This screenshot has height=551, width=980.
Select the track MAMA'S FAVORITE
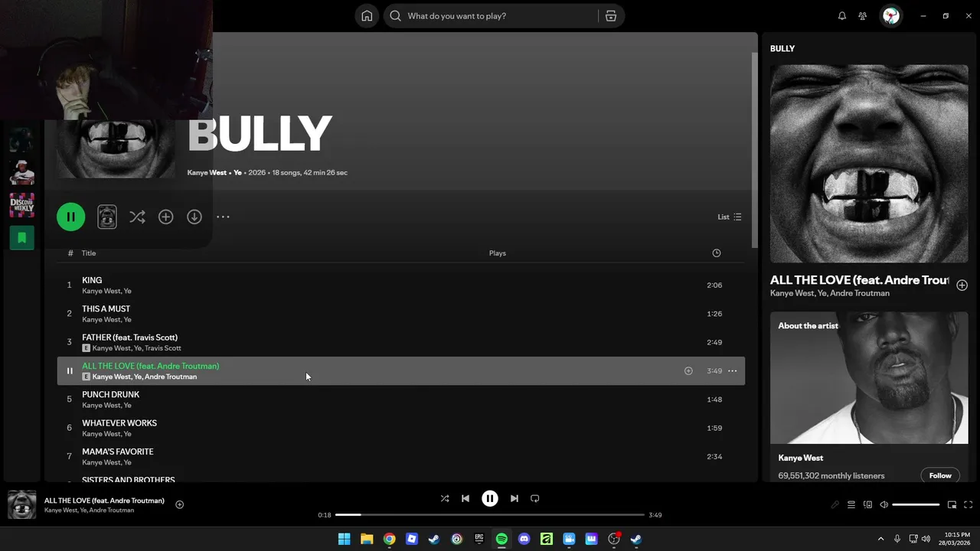[x=400, y=456]
